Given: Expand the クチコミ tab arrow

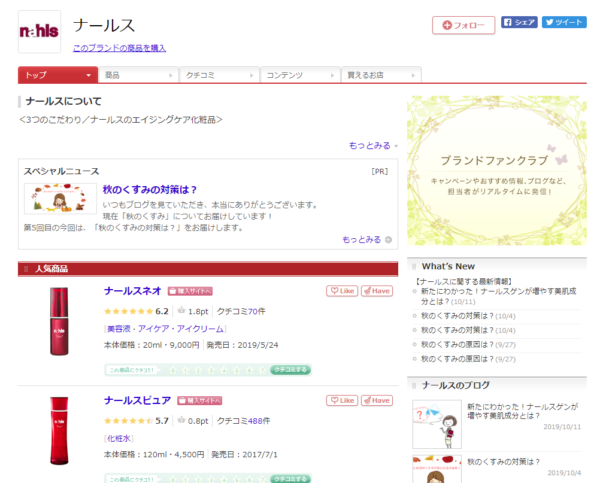Looking at the screenshot, I should coord(251,75).
